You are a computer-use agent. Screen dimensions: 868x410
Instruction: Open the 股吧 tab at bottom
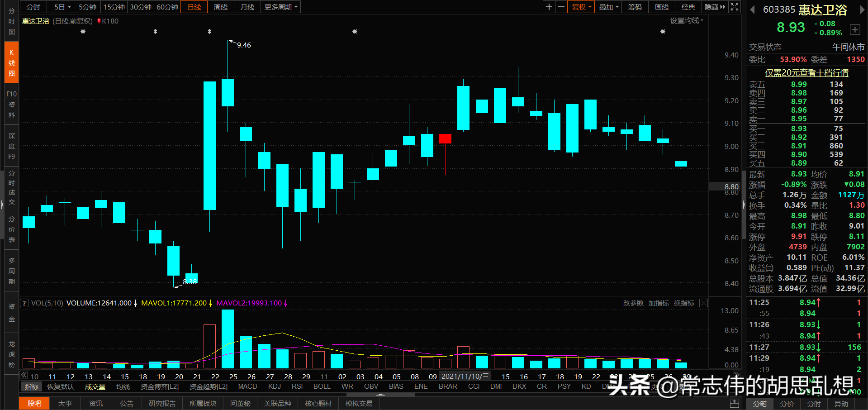click(x=34, y=403)
